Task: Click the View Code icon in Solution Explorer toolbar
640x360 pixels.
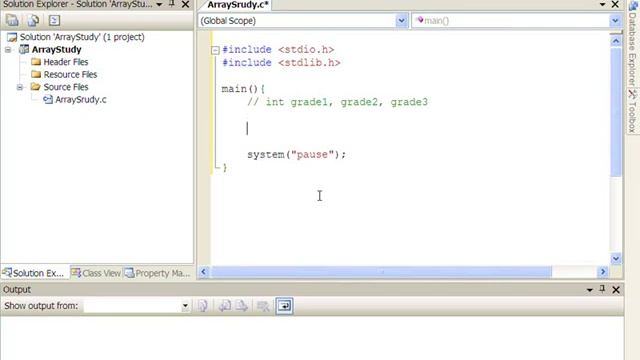Action: pyautogui.click(x=54, y=20)
